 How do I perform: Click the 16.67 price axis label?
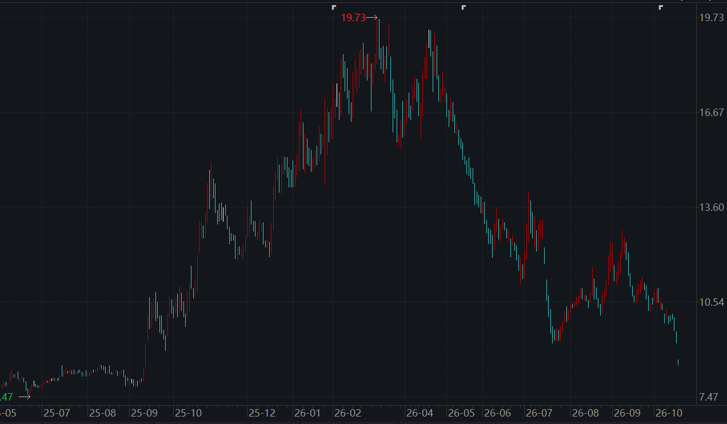pyautogui.click(x=711, y=112)
